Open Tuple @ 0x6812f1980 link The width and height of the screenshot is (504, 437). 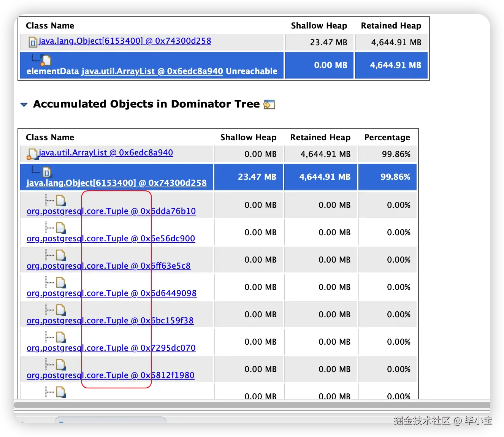pos(111,375)
